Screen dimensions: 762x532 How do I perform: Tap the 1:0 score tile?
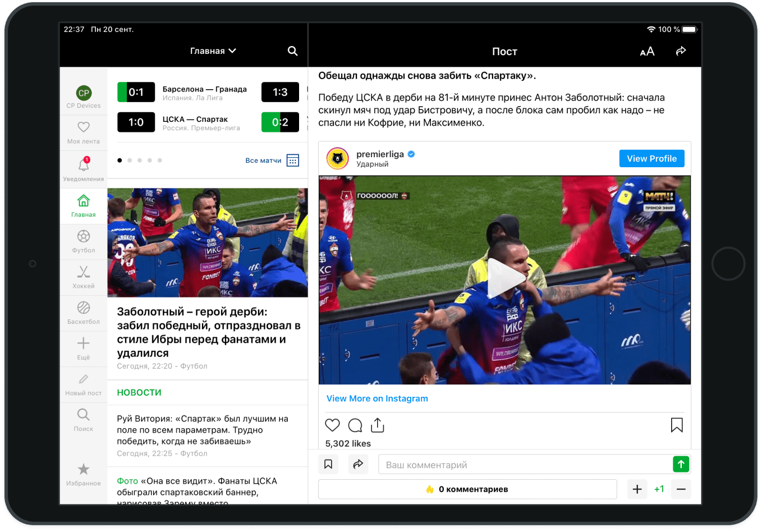click(136, 122)
